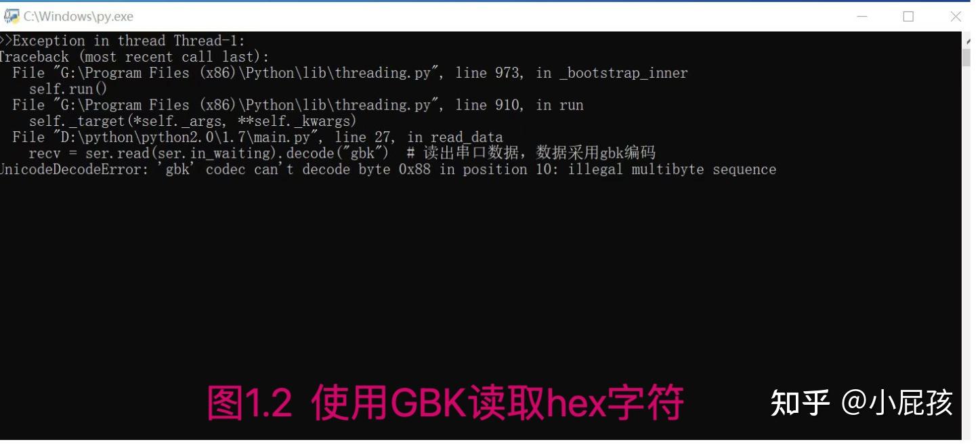
Task: Click the threading.py line 910 entry
Action: tap(298, 105)
